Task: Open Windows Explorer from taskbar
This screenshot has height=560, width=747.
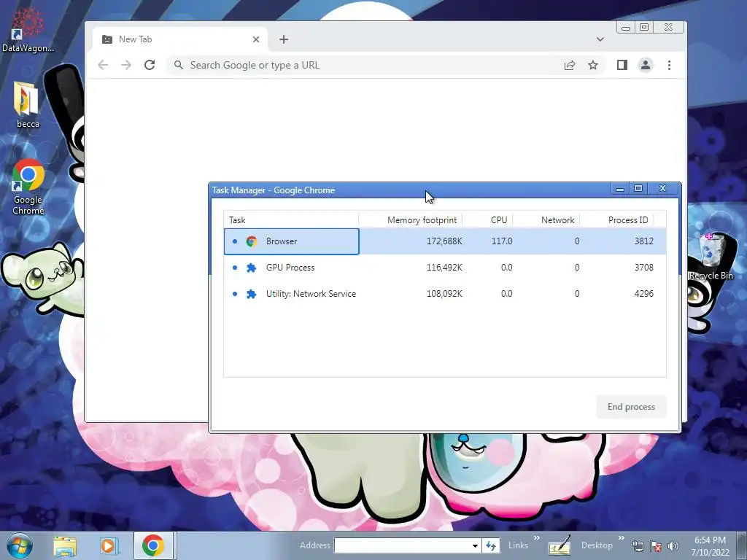Action: (x=65, y=545)
